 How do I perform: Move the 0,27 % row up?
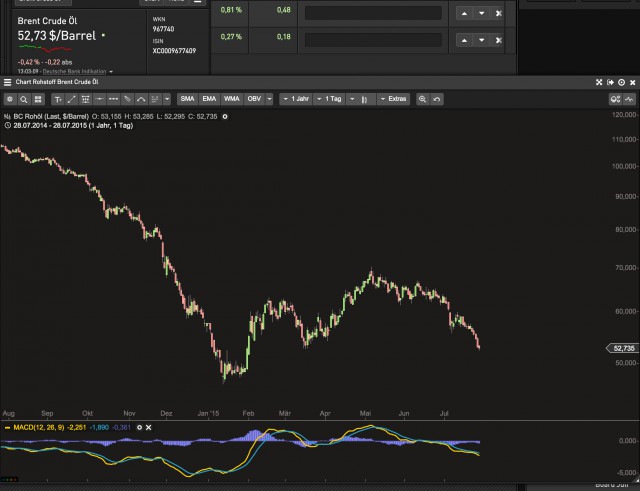(464, 40)
